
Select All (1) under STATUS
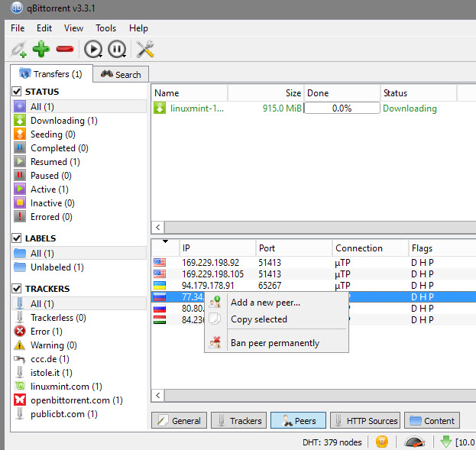(79, 107)
